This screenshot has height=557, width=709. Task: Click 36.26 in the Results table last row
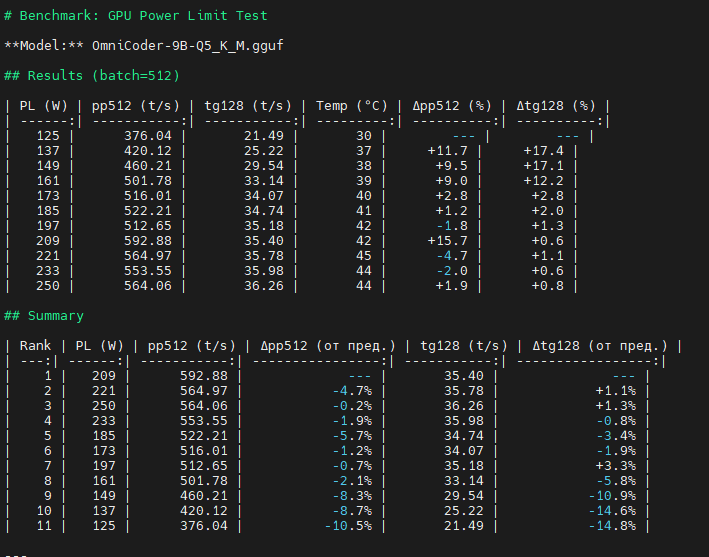pyautogui.click(x=264, y=286)
